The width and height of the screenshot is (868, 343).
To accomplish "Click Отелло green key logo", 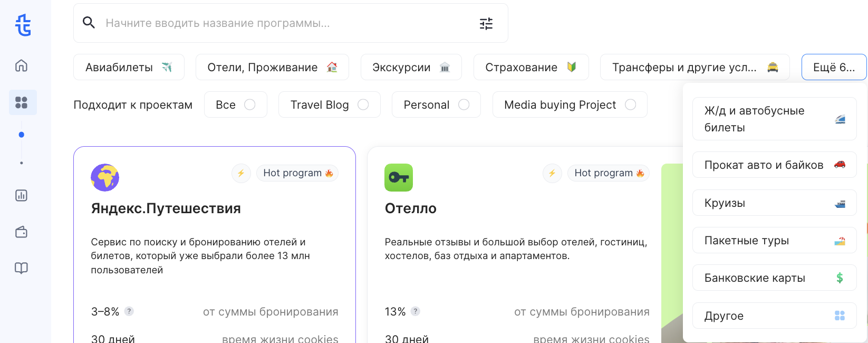I will (399, 177).
